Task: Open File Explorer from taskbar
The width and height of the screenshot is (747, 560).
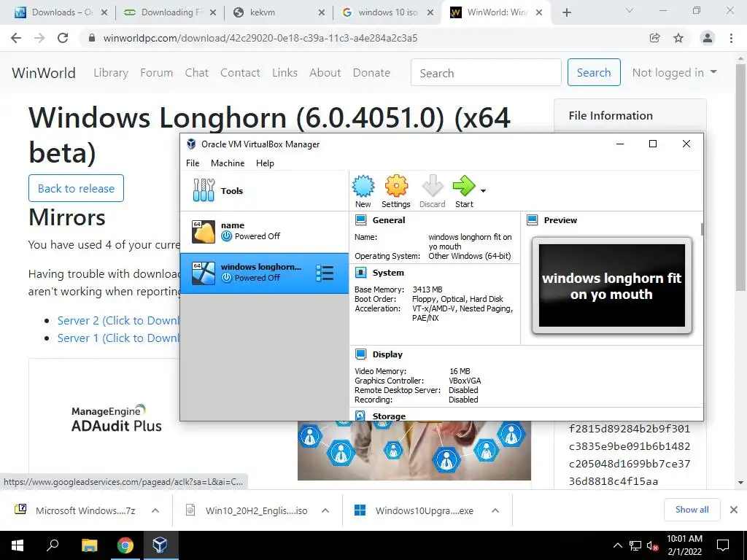Action: 89,545
